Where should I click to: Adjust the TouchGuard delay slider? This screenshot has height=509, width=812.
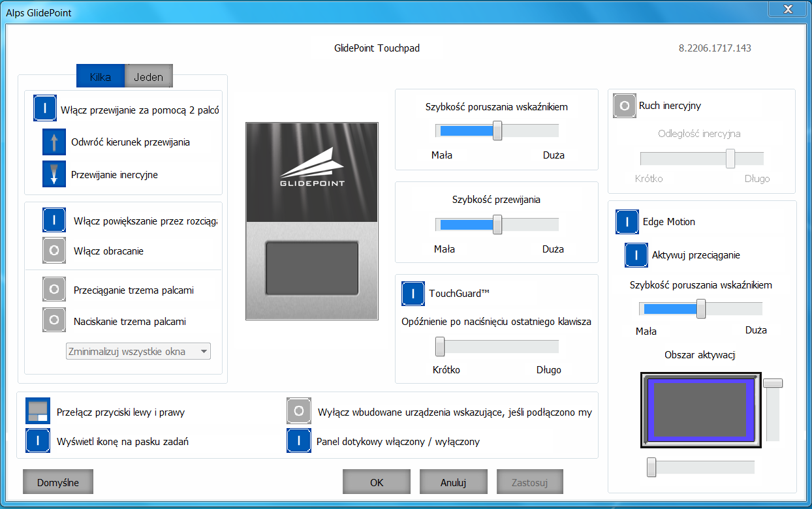point(497,346)
